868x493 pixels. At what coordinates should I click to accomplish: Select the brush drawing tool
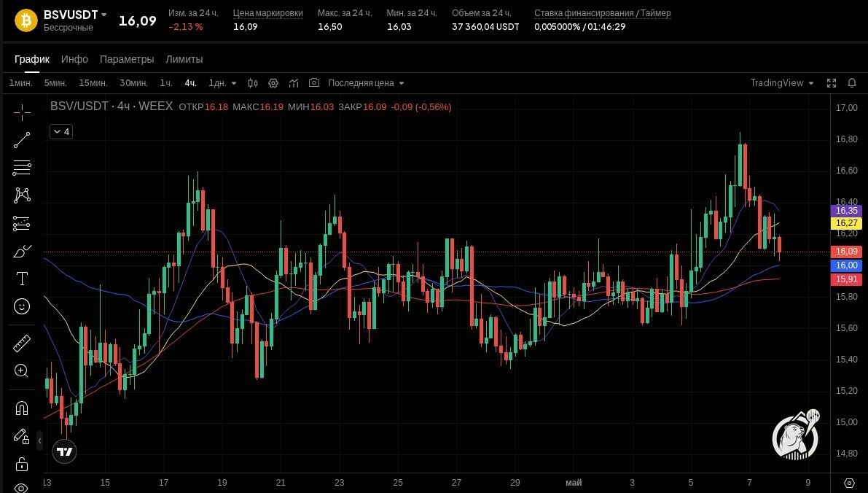pyautogui.click(x=22, y=252)
